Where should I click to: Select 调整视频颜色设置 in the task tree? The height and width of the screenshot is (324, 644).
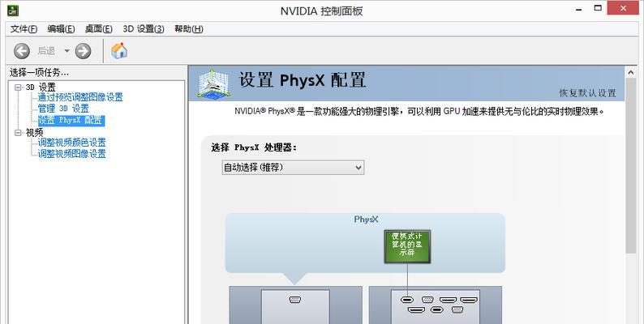72,143
